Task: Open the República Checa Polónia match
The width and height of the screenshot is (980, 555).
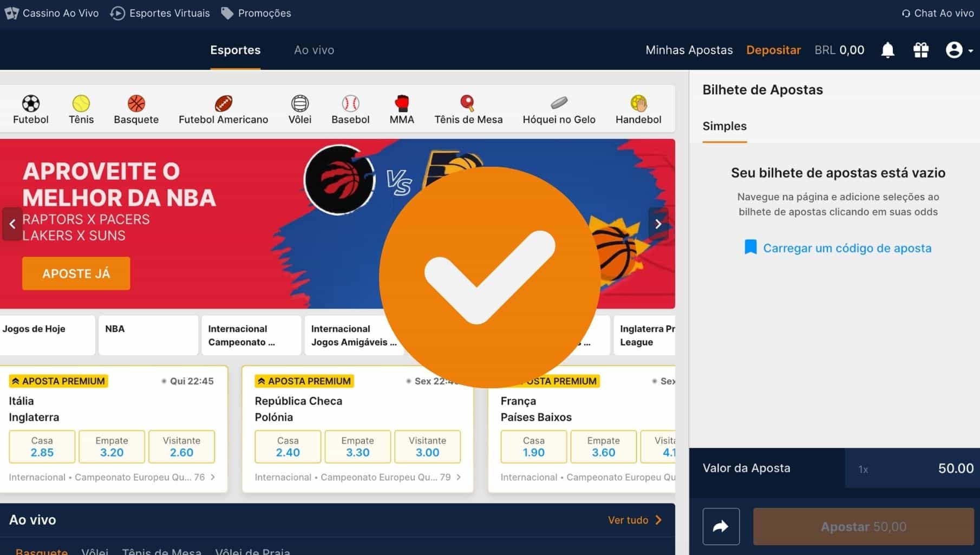Action: [298, 409]
